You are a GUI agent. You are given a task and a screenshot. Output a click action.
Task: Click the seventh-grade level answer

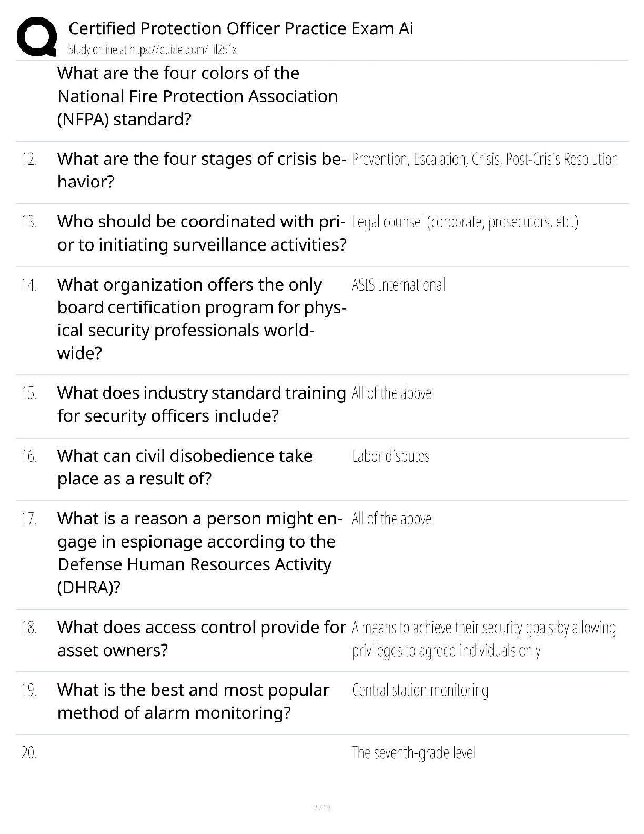tap(413, 753)
